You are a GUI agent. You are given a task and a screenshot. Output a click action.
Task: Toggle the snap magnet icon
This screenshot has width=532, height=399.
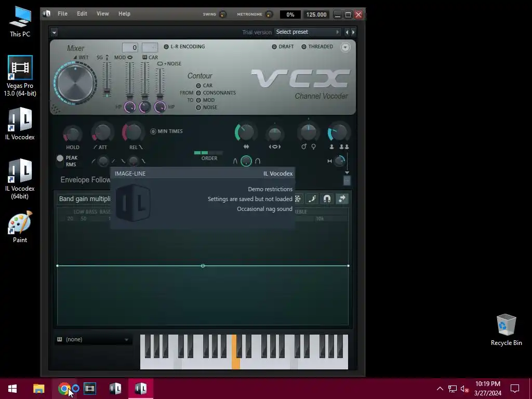[x=327, y=199]
